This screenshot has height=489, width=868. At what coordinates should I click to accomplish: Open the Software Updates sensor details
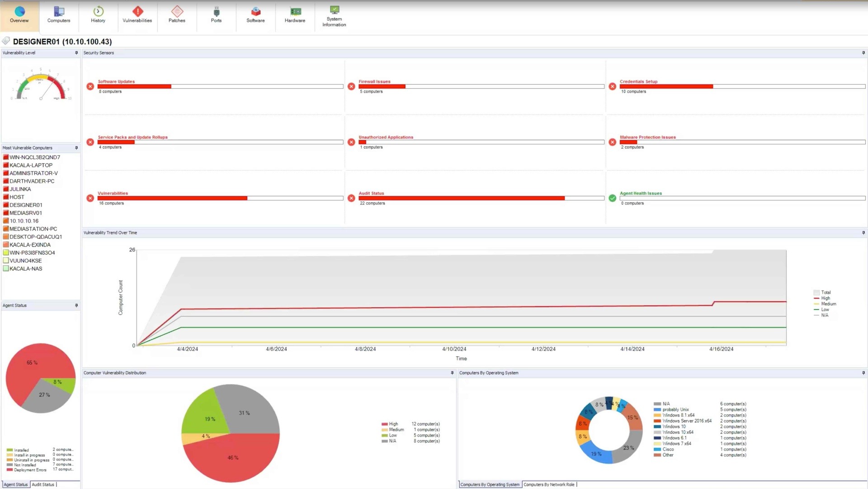click(x=116, y=81)
